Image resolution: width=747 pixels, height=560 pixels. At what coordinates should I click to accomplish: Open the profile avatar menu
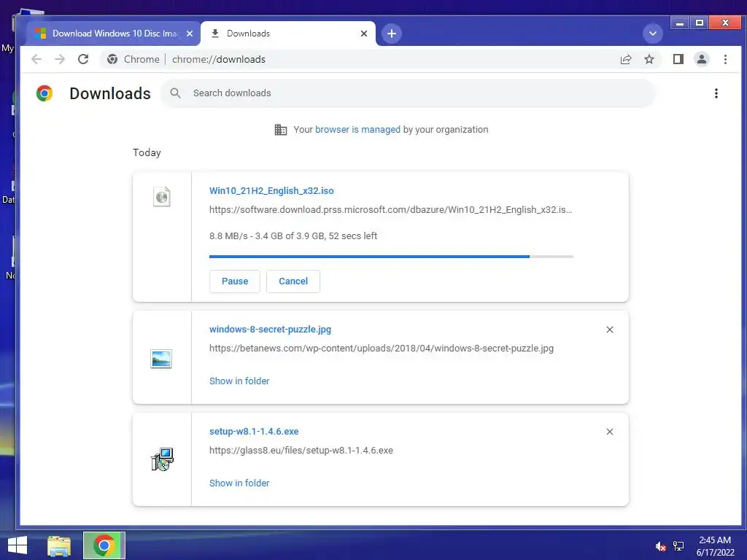[x=702, y=59]
